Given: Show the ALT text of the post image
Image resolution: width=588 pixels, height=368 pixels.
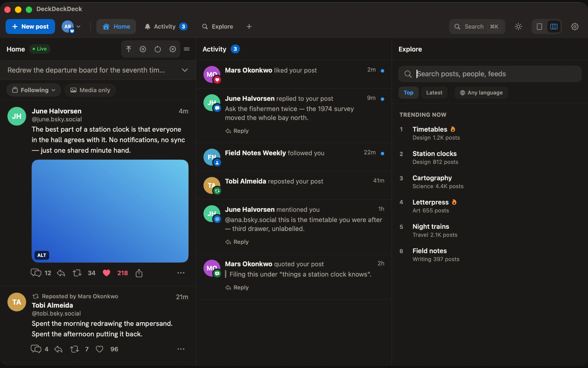Looking at the screenshot, I should 42,255.
